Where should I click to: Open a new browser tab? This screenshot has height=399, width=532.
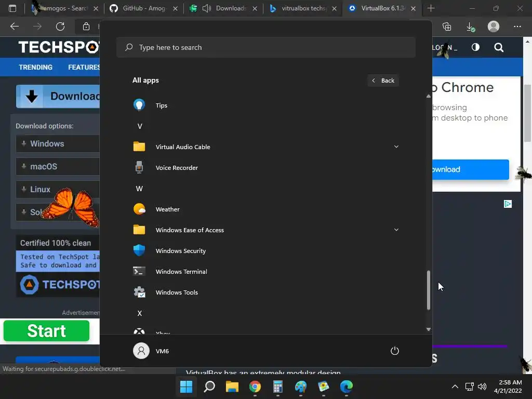pos(431,8)
